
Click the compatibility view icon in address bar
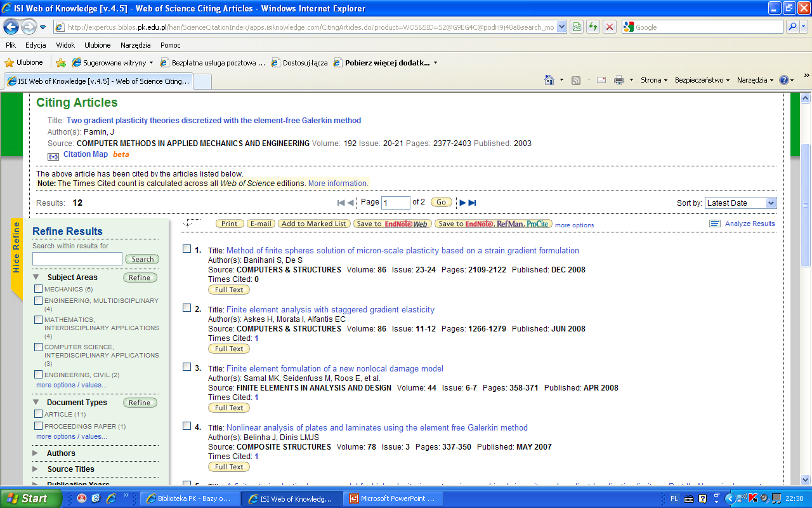pyautogui.click(x=576, y=27)
